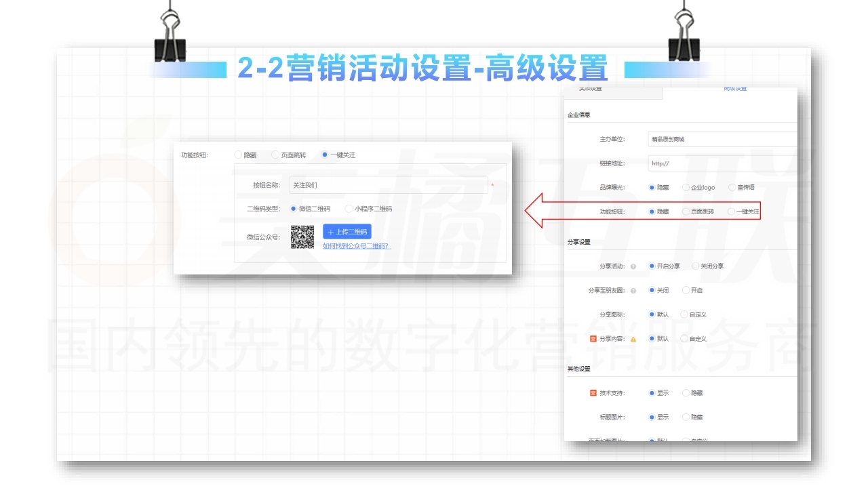Click help icon beside 分享活动 label

tap(633, 266)
